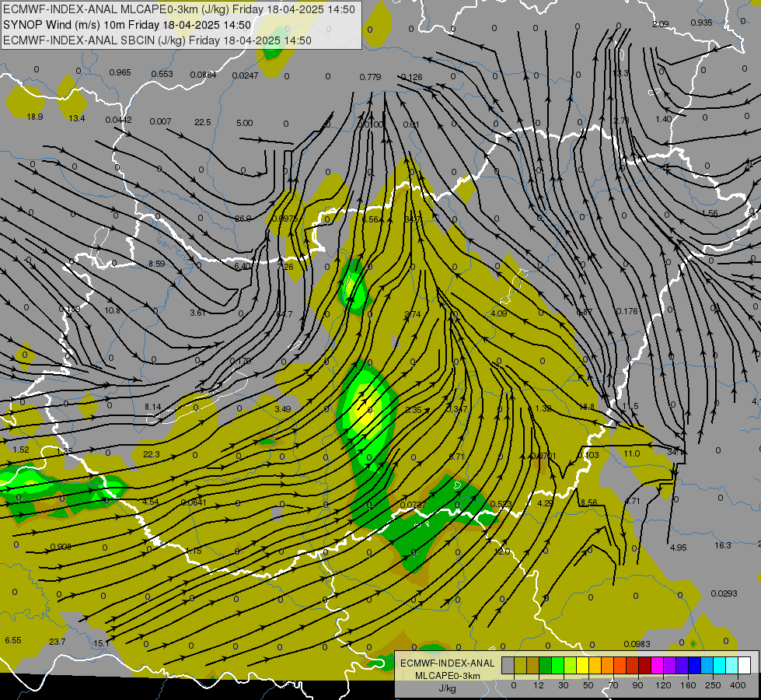Viewport: 761px width, 700px height.
Task: Select the dark green swatch after 12
Action: tap(546, 665)
